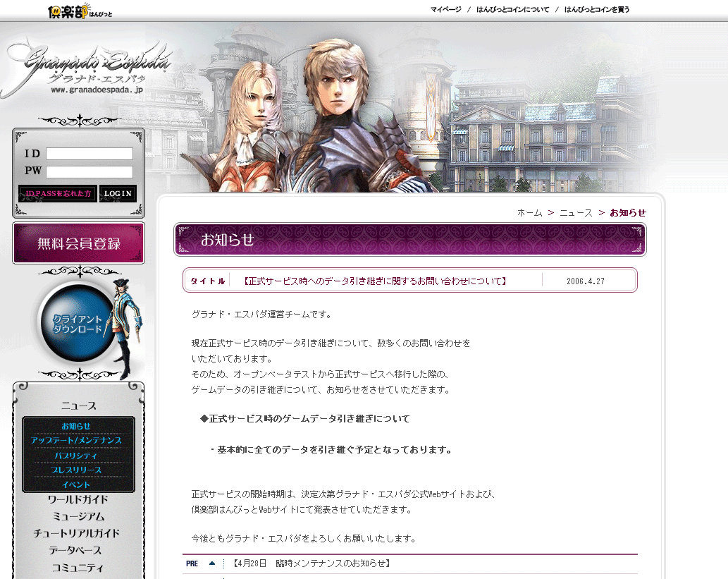Click the 無料会員登録 banner button
Viewport: 728px width, 579px height.
point(78,243)
